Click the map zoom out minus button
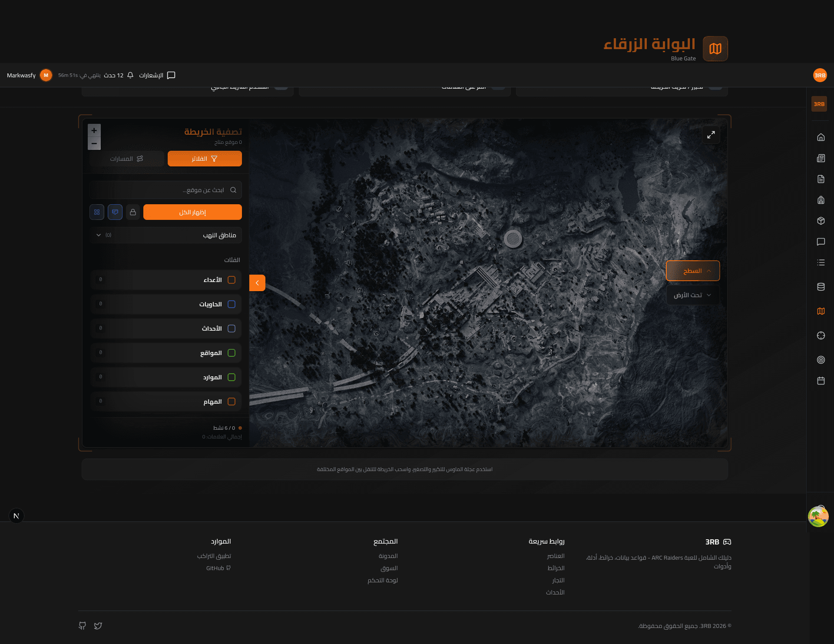Viewport: 834px width, 644px height. (x=94, y=143)
